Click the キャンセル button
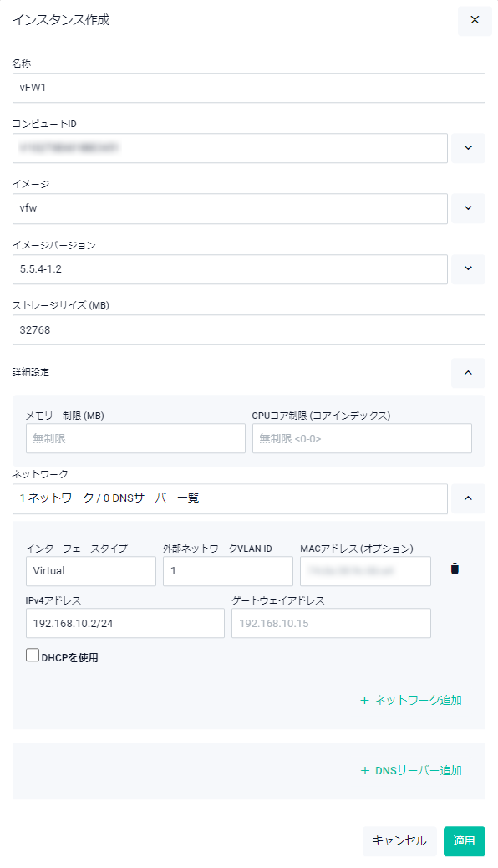This screenshot has height=868, width=498. 399,841
